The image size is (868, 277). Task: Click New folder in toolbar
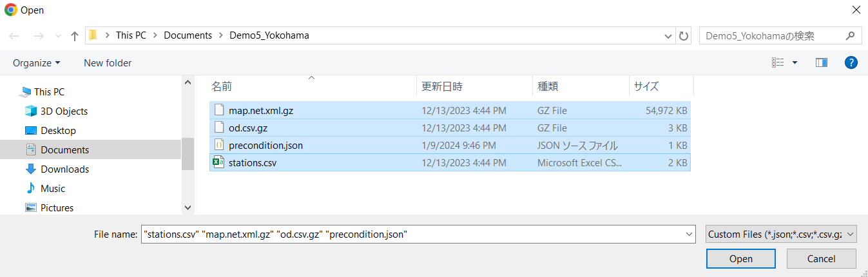click(x=108, y=63)
